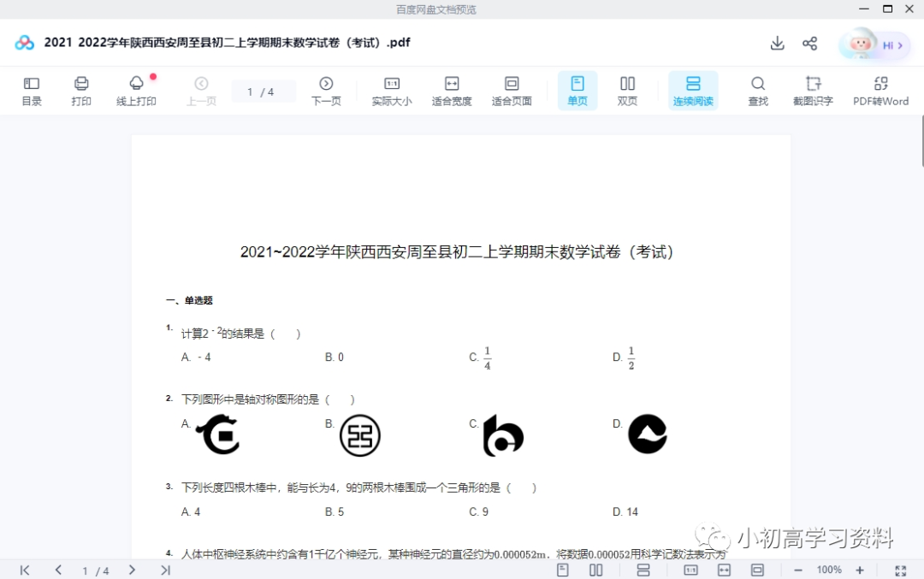
Task: Set view to 实际大小 actual size
Action: tap(392, 92)
